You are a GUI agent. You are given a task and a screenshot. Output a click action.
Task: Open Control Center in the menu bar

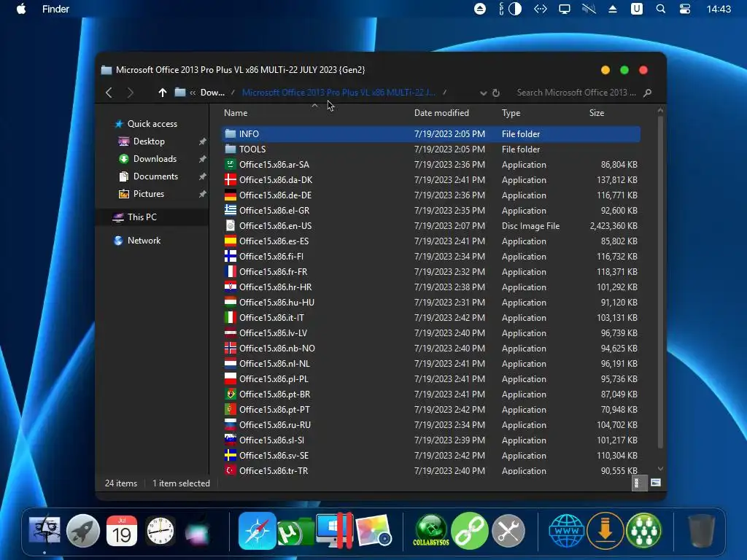coord(684,9)
